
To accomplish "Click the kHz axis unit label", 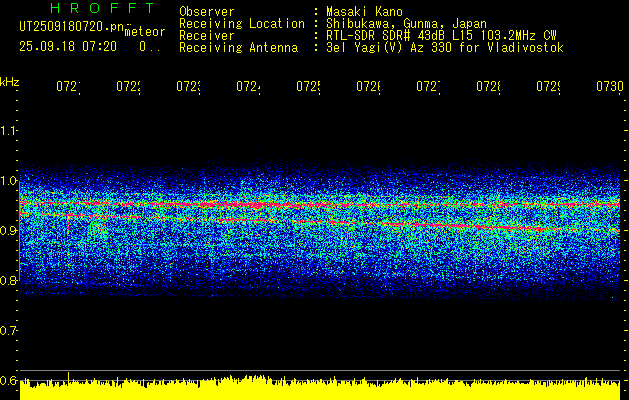I will tap(9, 82).
